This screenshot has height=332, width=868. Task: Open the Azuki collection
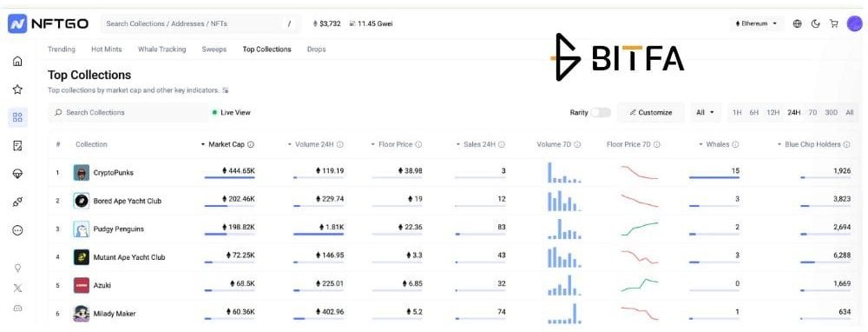102,285
